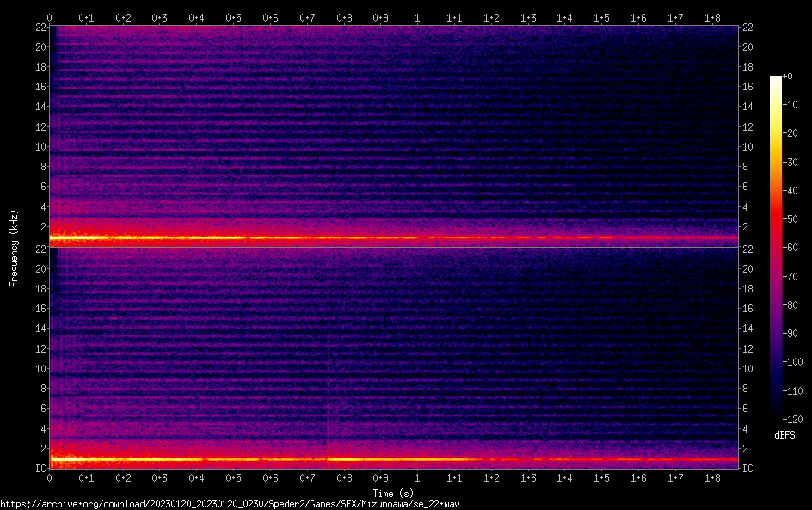Click the 1.5 tick on bottom time axis

601,477
